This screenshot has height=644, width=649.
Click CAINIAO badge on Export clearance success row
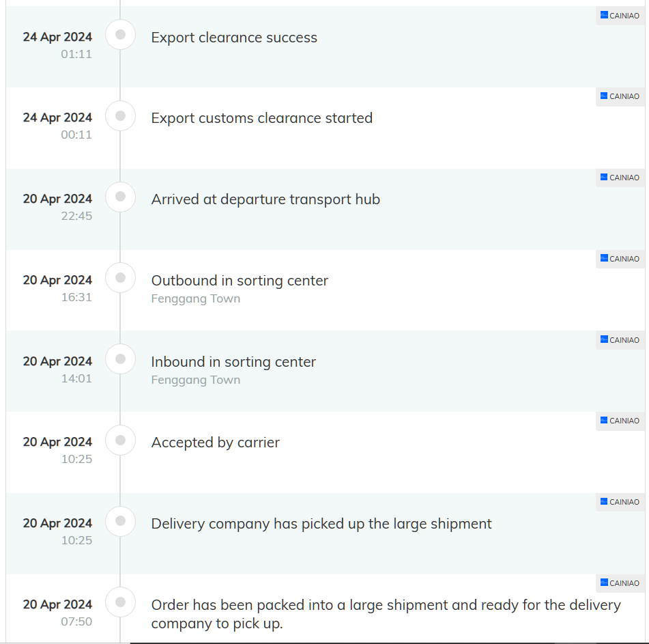[620, 15]
